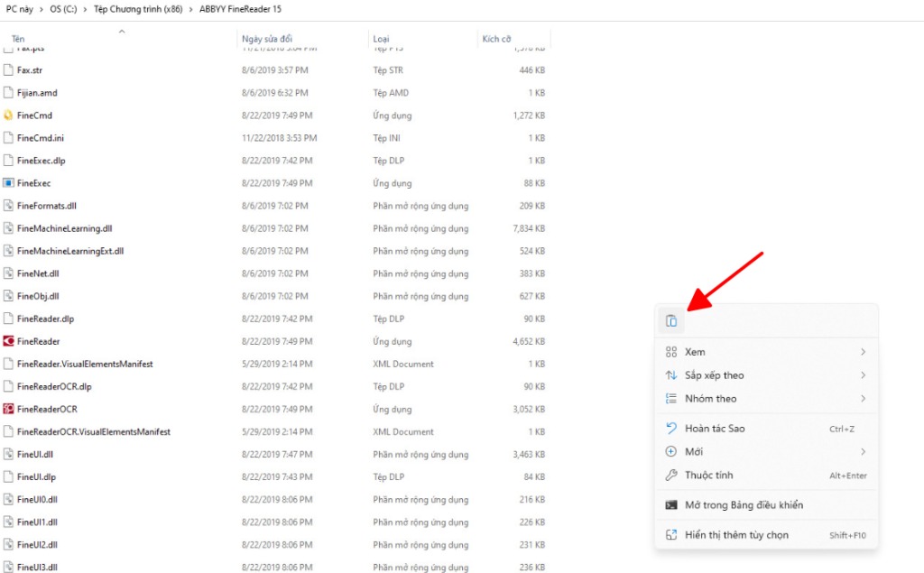Select the FineReader application name
The image size is (924, 573).
pos(38,341)
